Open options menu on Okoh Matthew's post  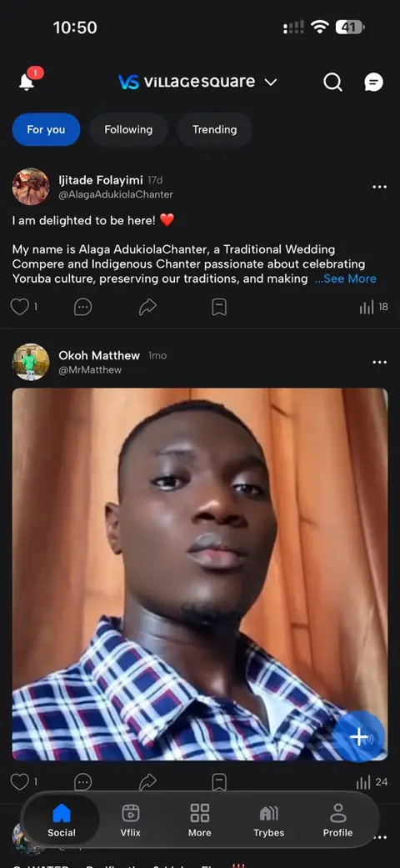pos(379,362)
